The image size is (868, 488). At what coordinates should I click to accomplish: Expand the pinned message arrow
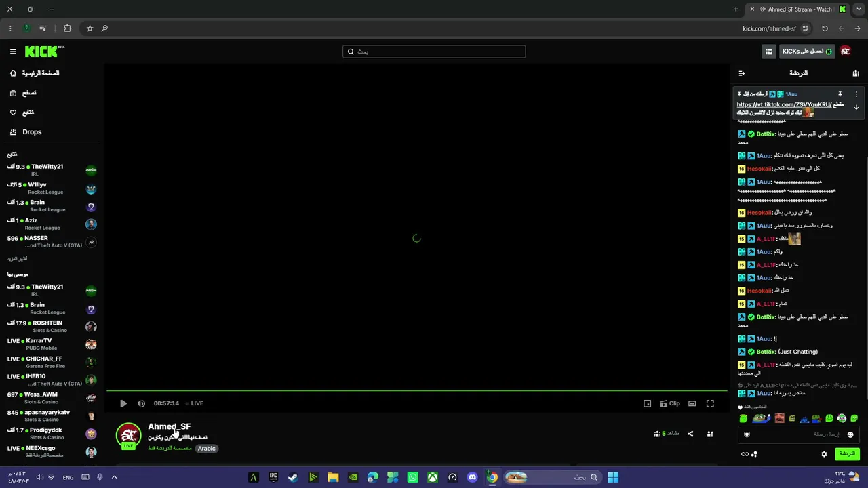[856, 107]
